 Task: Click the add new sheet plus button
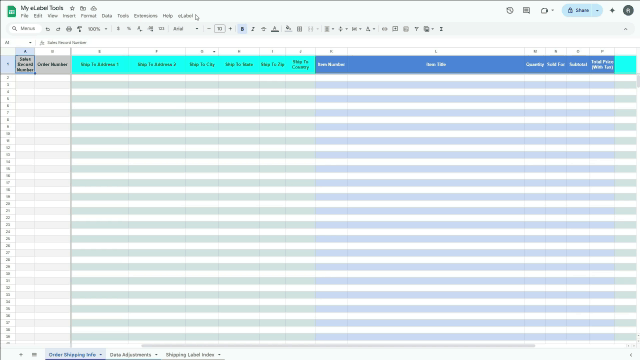[x=21, y=355]
